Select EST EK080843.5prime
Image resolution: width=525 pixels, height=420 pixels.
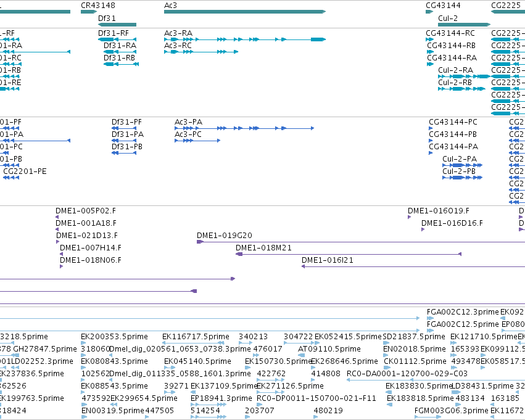[114, 362]
